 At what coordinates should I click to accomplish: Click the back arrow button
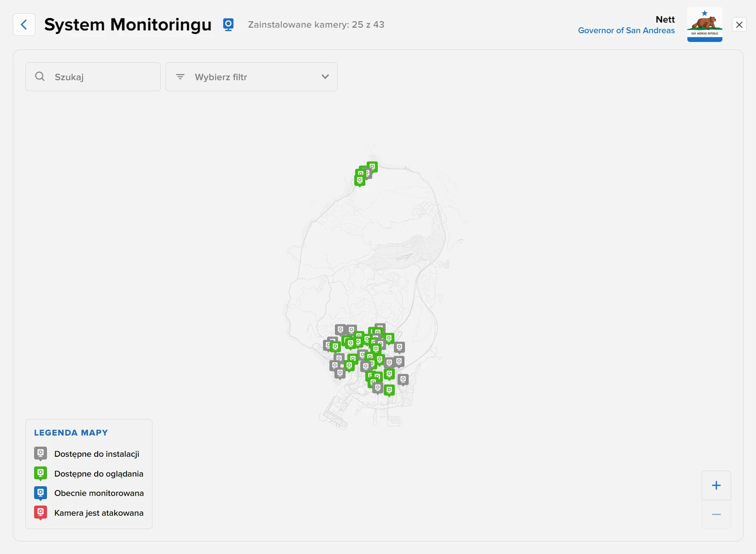pyautogui.click(x=24, y=24)
